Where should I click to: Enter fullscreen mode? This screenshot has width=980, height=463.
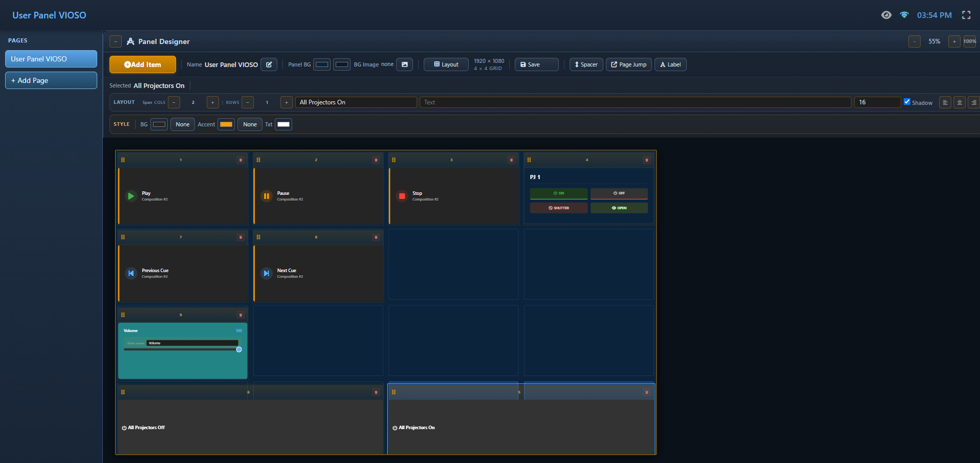pos(966,15)
